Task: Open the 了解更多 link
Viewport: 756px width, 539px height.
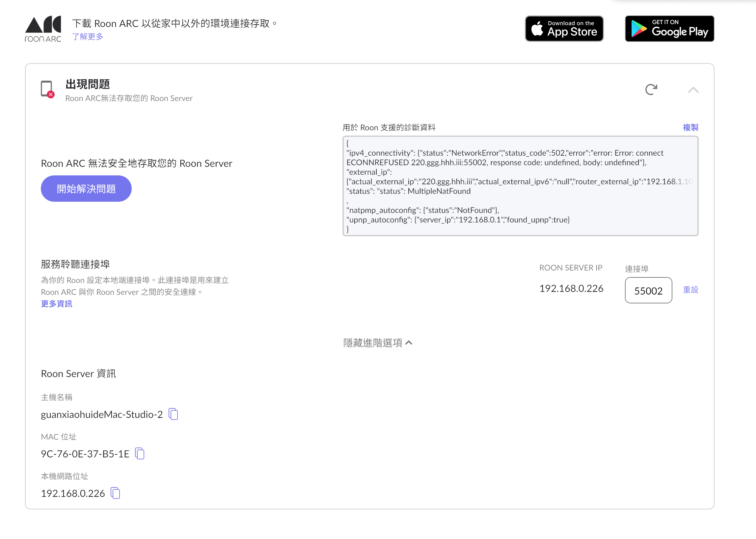Action: [88, 37]
